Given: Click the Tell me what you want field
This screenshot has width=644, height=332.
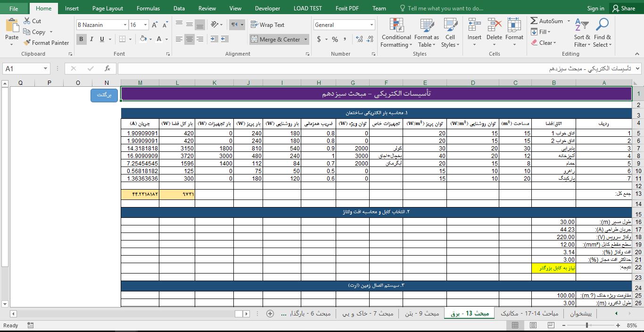Looking at the screenshot, I should coord(445,8).
